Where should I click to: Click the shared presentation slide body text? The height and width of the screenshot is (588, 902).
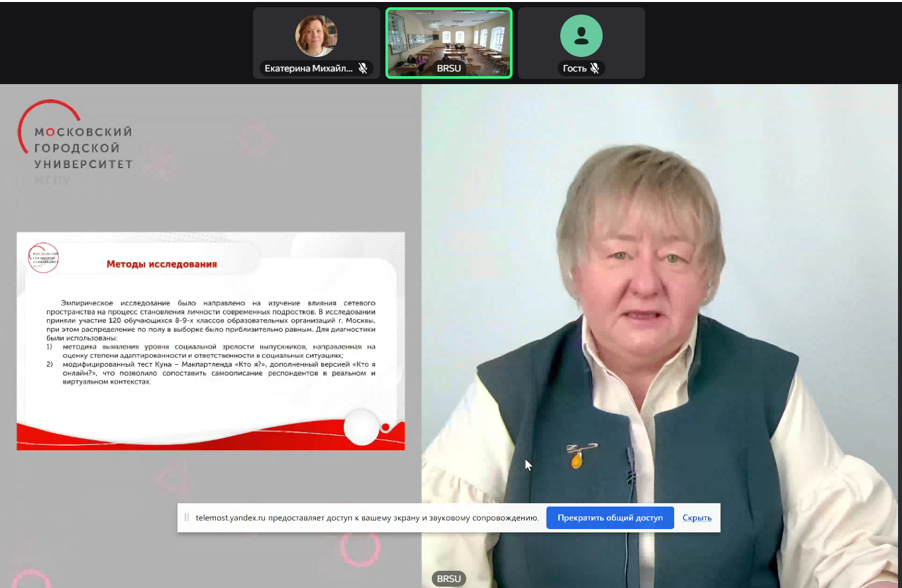211,341
